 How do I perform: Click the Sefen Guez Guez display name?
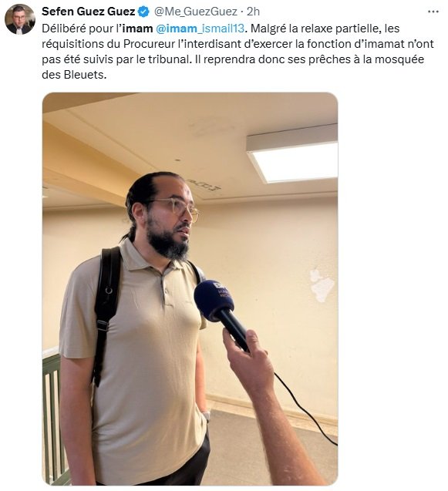click(89, 12)
